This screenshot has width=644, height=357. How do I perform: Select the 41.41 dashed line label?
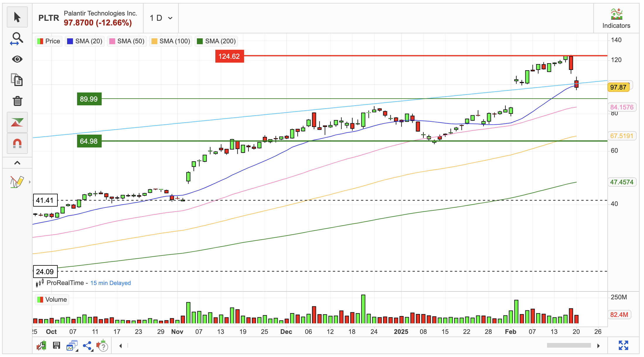tap(45, 200)
